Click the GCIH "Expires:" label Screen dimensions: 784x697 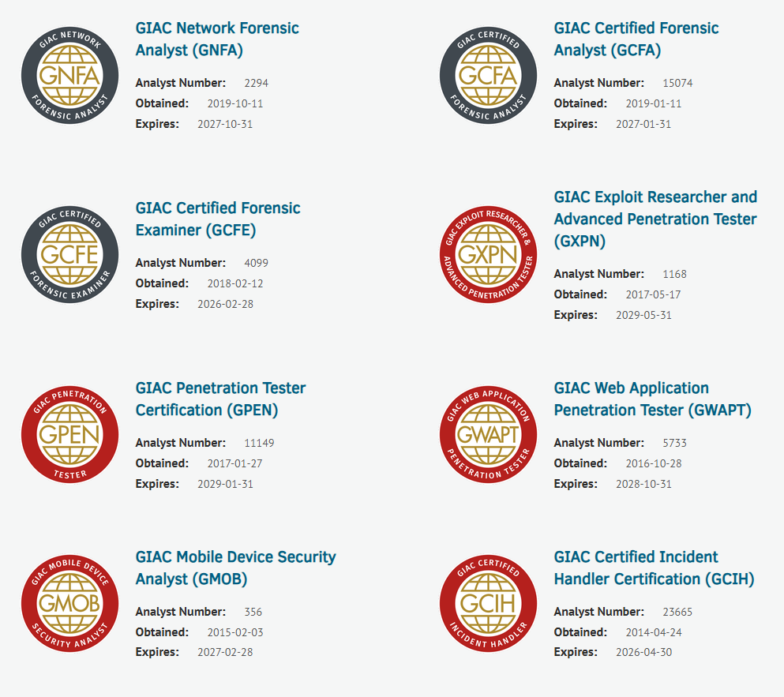[x=576, y=652]
